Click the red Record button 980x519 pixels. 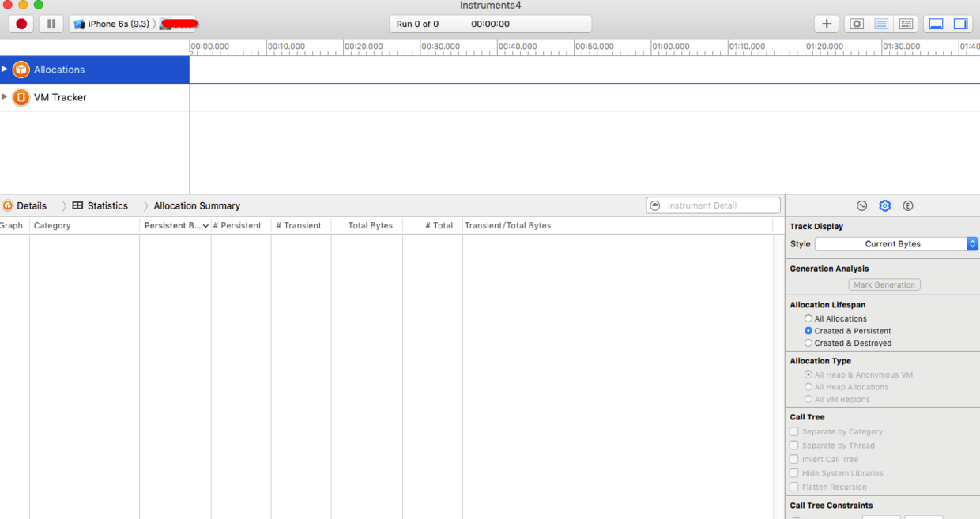click(21, 24)
